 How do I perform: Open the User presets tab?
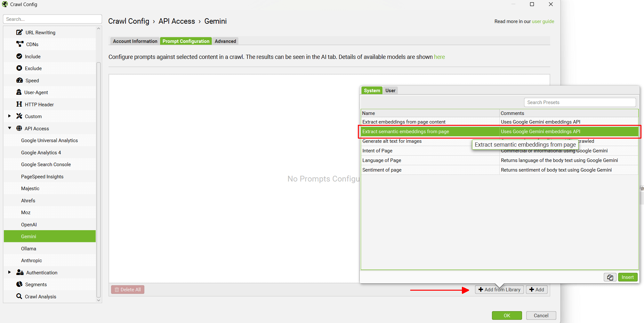point(390,91)
